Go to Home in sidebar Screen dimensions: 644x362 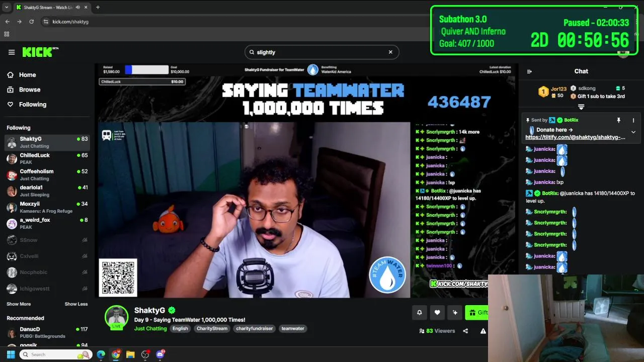point(27,75)
